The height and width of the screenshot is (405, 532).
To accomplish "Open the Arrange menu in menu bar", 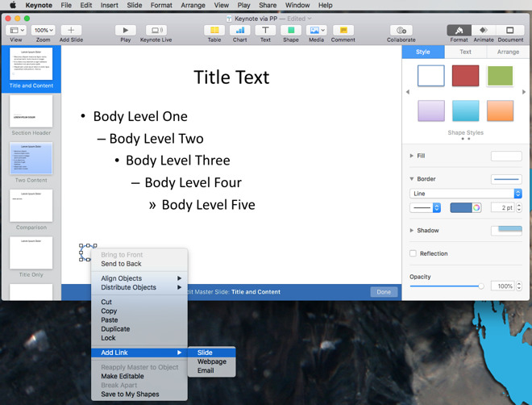I will 193,5.
